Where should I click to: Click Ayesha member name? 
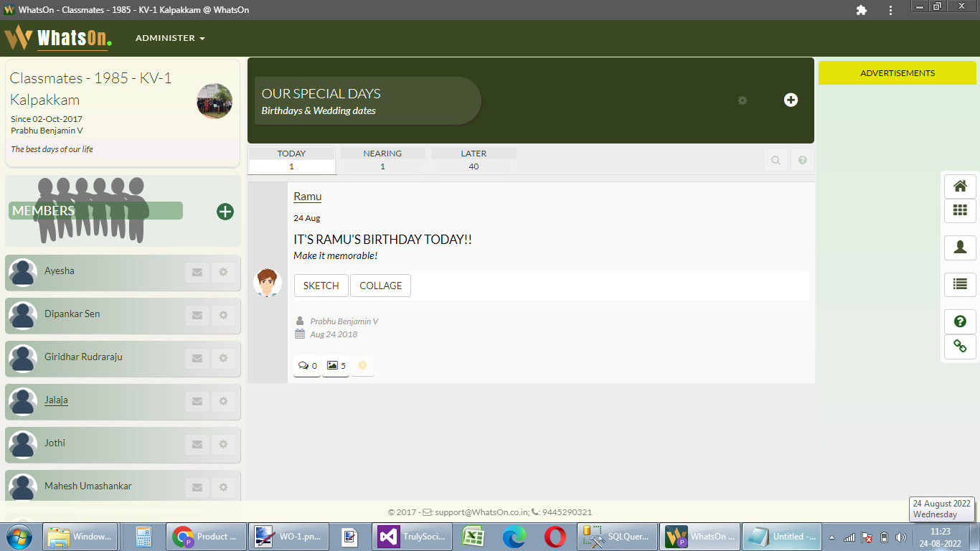tap(60, 270)
